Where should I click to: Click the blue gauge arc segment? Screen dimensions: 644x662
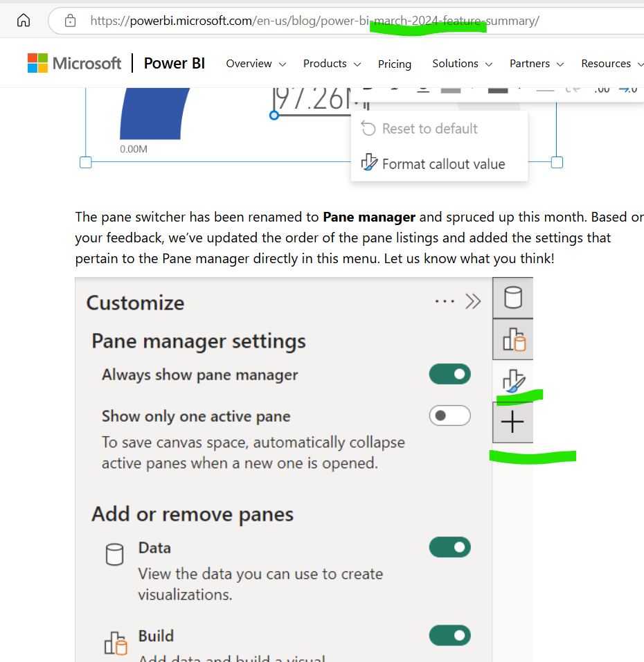coord(154,114)
